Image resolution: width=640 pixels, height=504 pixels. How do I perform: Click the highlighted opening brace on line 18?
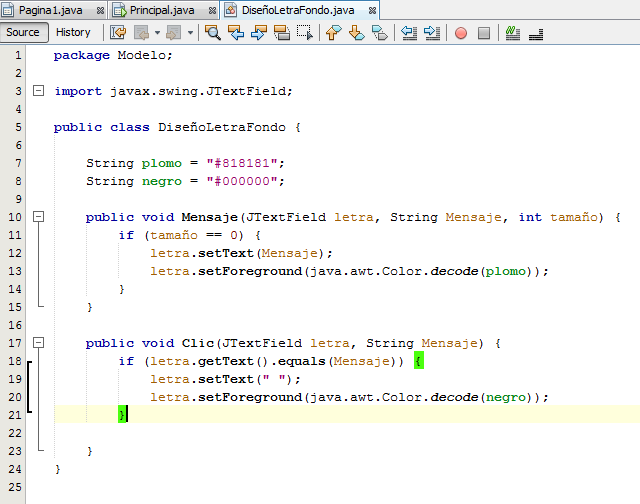(x=419, y=361)
